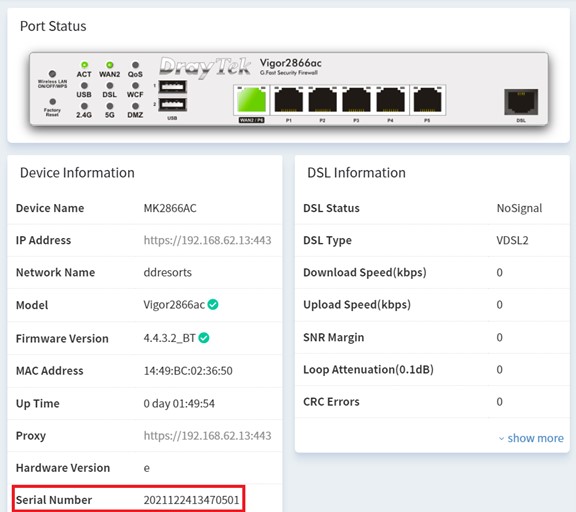Click USB port 2 on router image

(173, 104)
